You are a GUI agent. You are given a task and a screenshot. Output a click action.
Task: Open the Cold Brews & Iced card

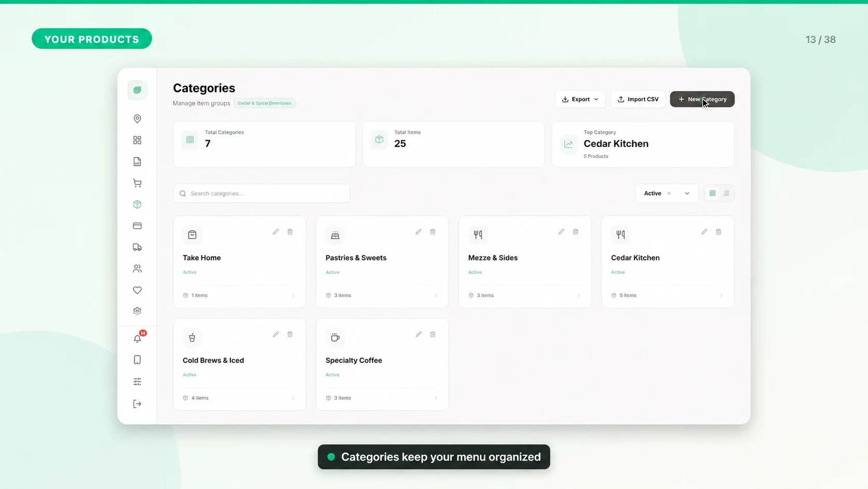pos(239,364)
